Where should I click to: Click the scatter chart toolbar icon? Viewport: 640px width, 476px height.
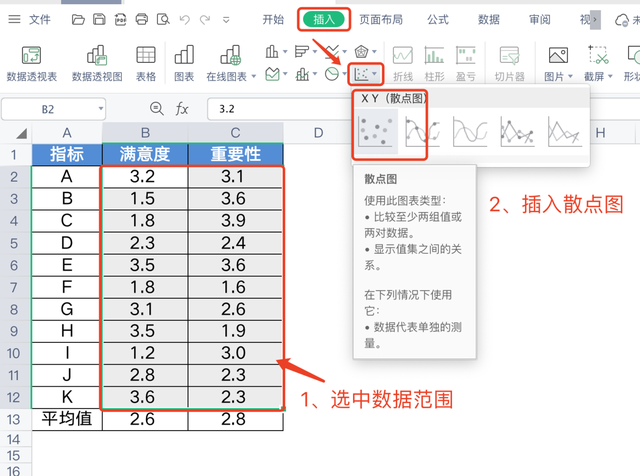362,74
